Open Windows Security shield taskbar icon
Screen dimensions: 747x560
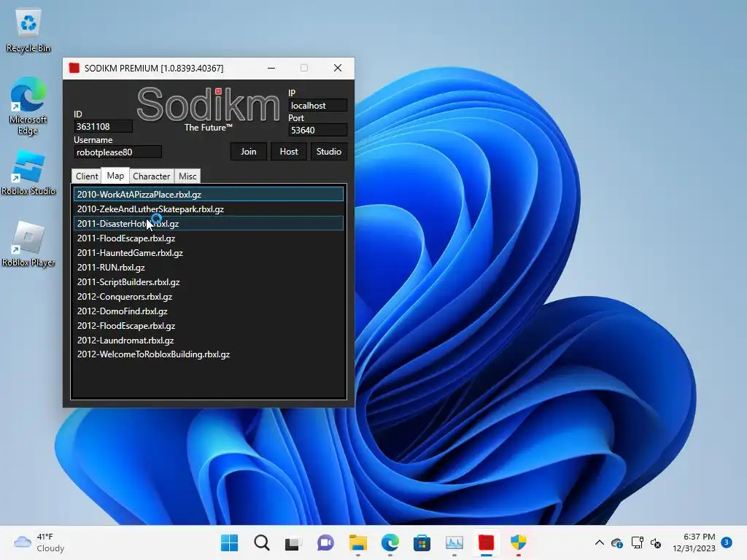point(518,542)
